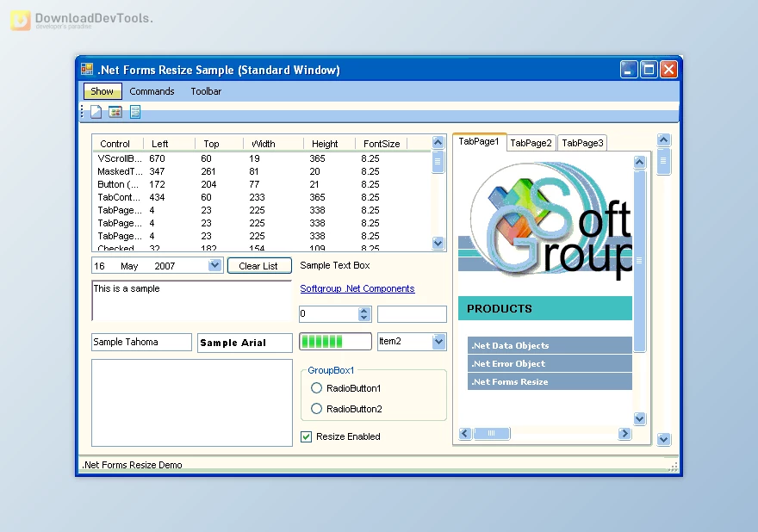Screen dimensions: 758x532
Task: Click form outer scrollbar down arrow
Action: point(664,439)
